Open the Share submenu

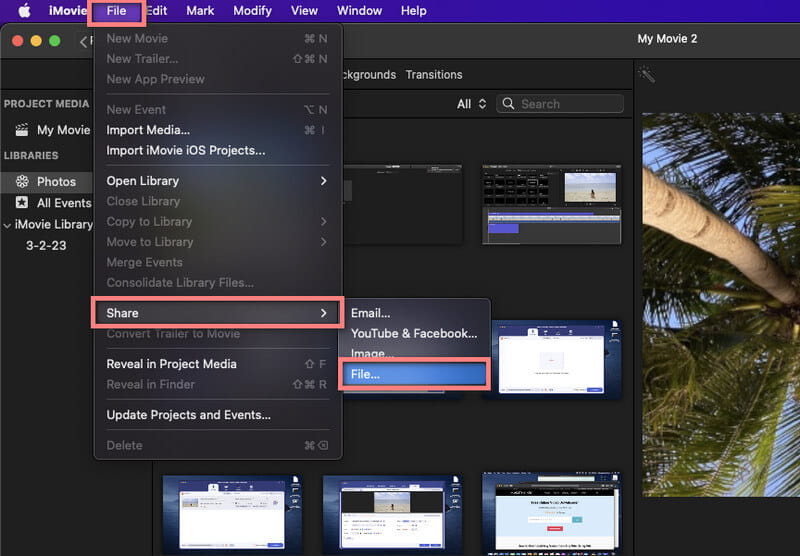217,313
